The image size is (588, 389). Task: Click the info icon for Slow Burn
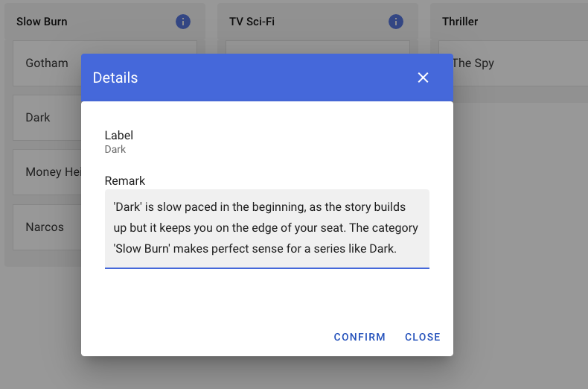point(183,22)
